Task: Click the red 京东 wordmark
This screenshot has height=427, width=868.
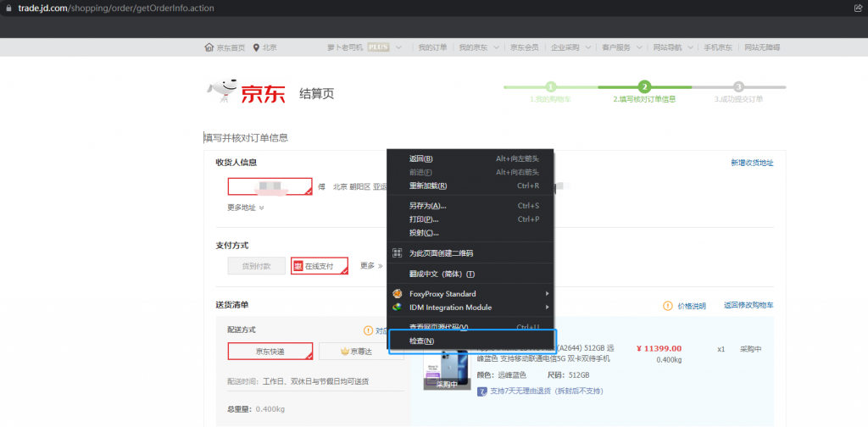Action: (x=263, y=94)
